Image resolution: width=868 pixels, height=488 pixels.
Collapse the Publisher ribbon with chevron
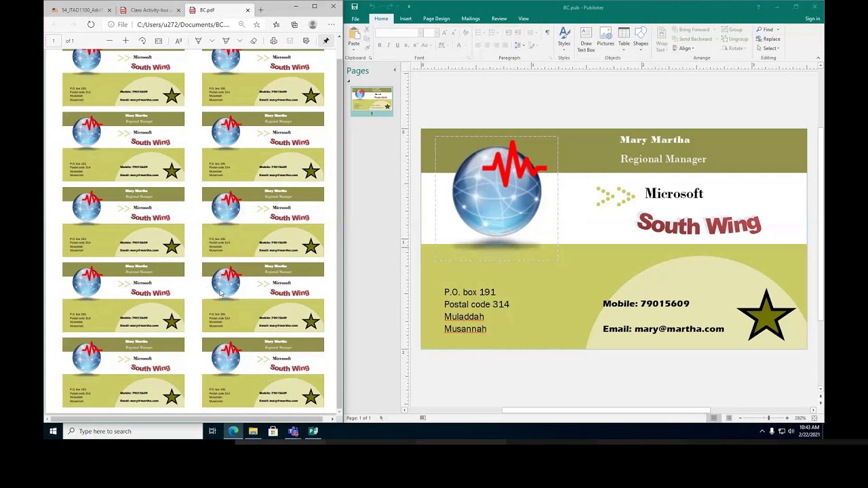pos(818,58)
